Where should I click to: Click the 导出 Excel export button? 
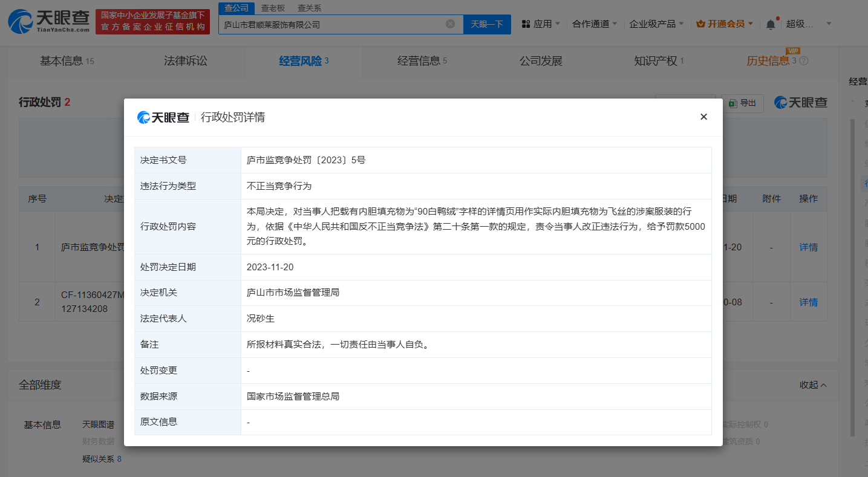pyautogui.click(x=743, y=103)
